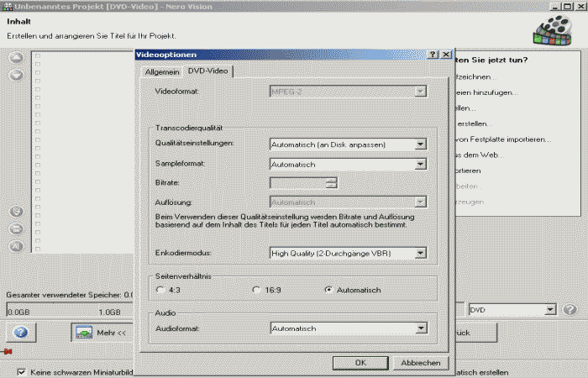Click the dialog's question mark help button

click(432, 55)
